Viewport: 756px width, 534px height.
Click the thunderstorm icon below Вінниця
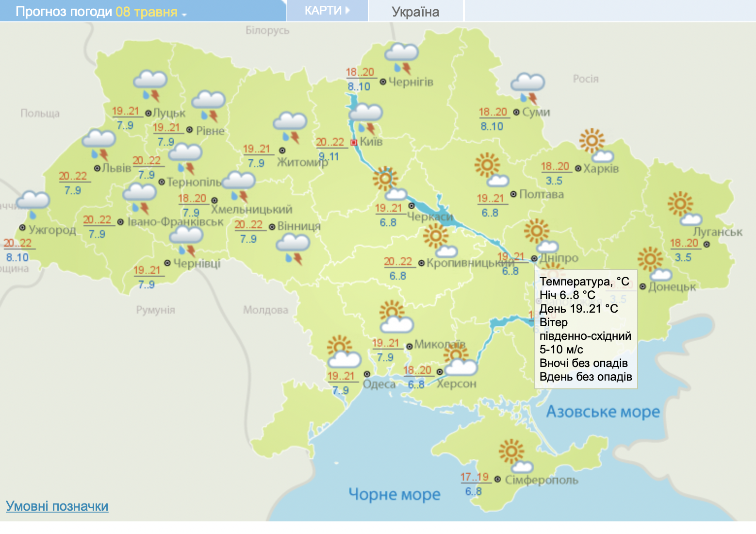293,249
